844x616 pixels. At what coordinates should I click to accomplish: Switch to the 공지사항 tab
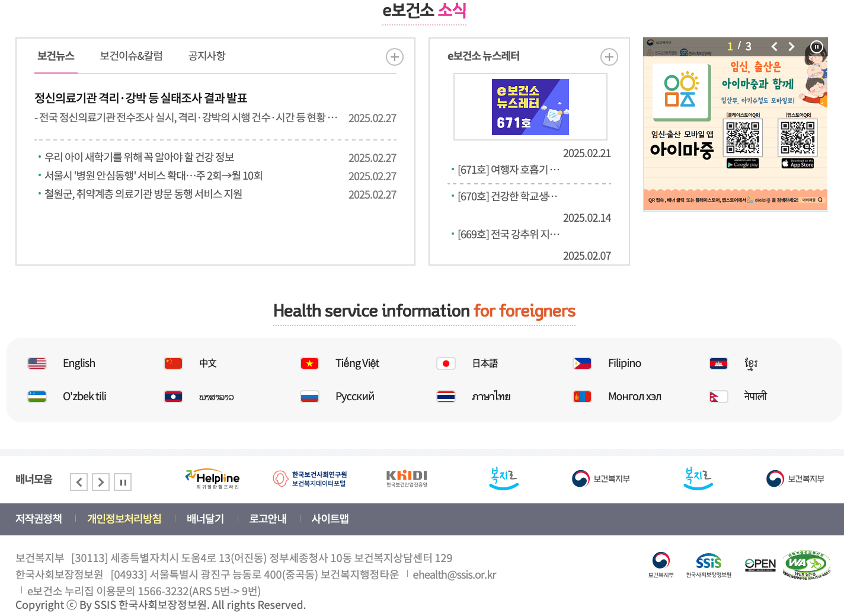[x=206, y=56]
